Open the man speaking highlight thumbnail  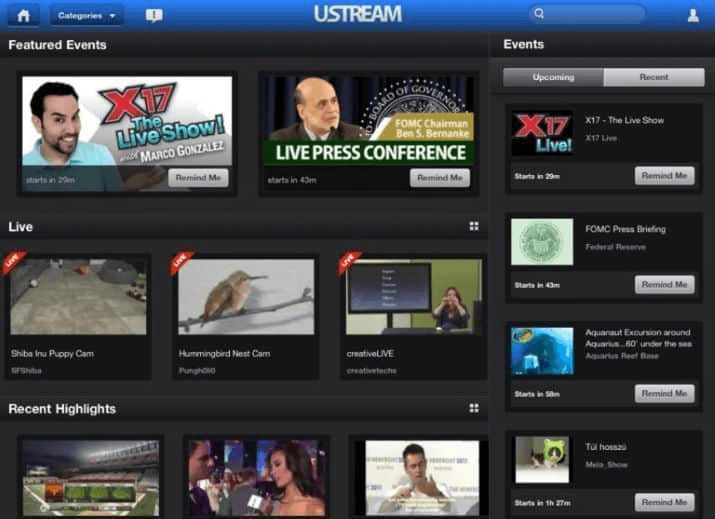point(422,478)
